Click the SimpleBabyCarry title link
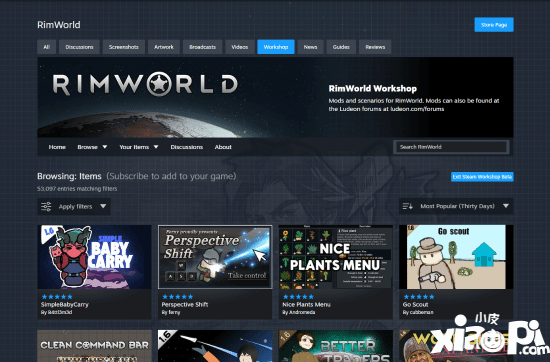The height and width of the screenshot is (362, 550). tap(65, 304)
